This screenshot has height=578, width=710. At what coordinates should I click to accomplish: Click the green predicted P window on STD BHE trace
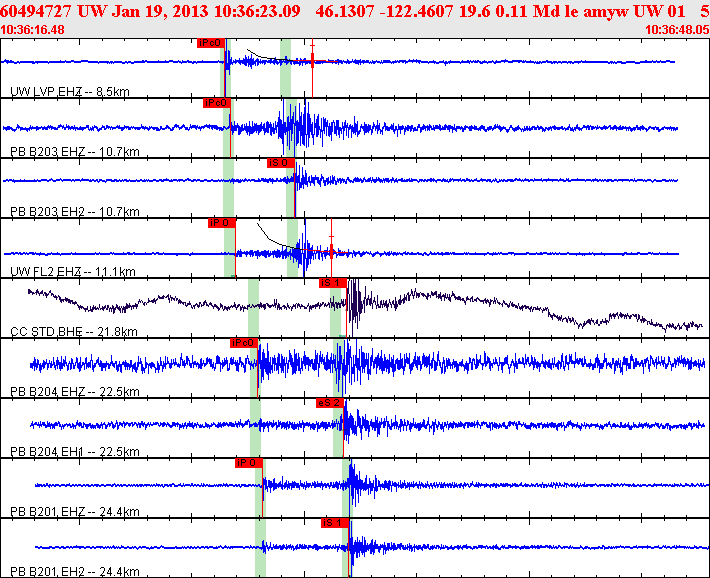253,308
